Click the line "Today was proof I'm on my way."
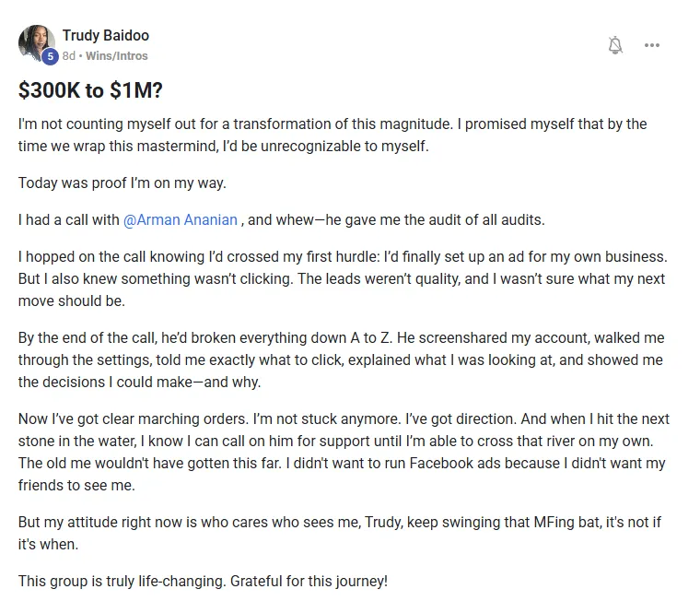The width and height of the screenshot is (700, 601). [x=122, y=183]
